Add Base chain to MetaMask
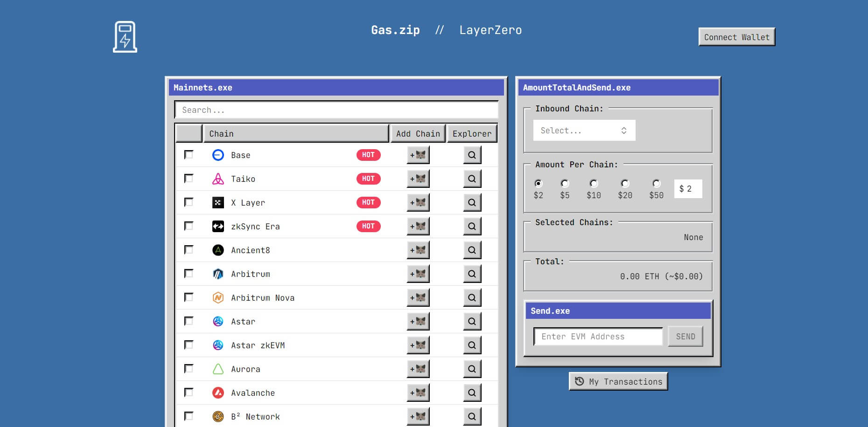The height and width of the screenshot is (427, 868). 418,155
